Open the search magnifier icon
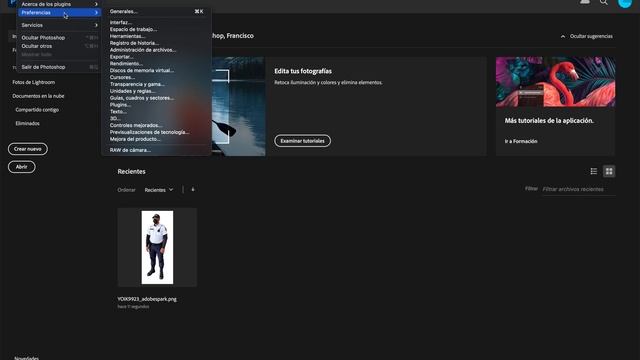Screen dimensions: 640x360 [x=604, y=2]
